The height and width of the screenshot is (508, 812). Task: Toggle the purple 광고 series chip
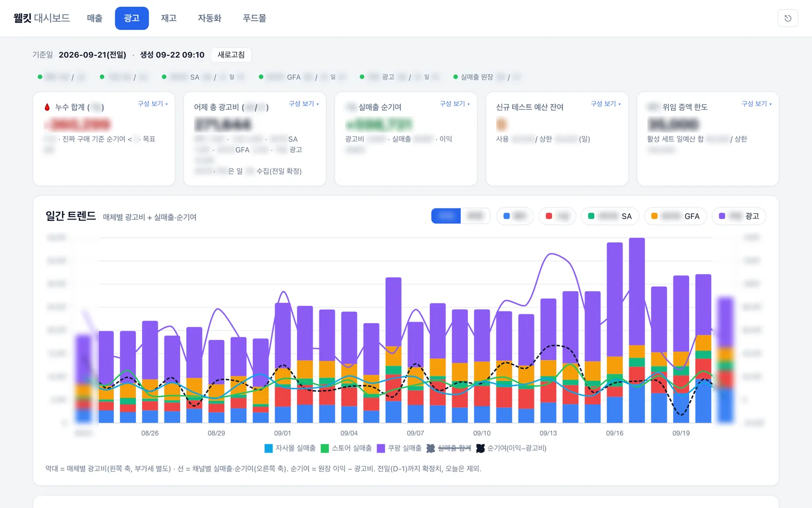(x=739, y=216)
